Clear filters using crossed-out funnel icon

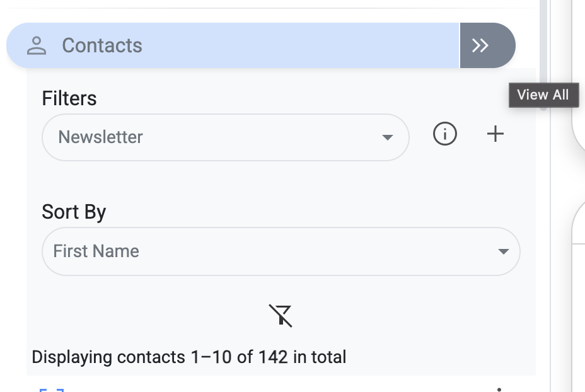pos(281,315)
